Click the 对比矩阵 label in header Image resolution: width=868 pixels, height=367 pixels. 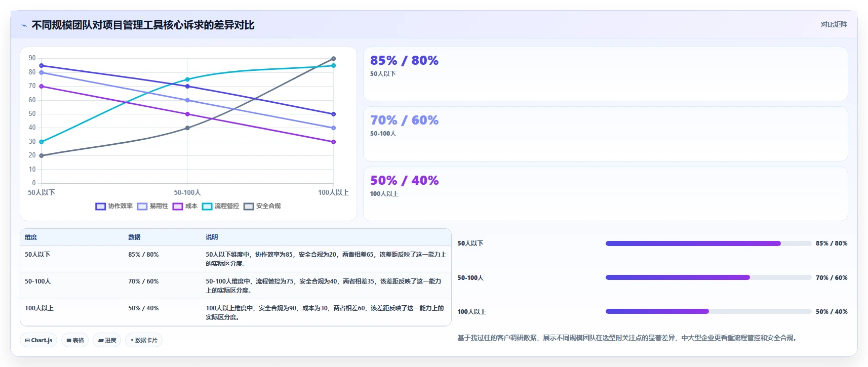pos(834,25)
